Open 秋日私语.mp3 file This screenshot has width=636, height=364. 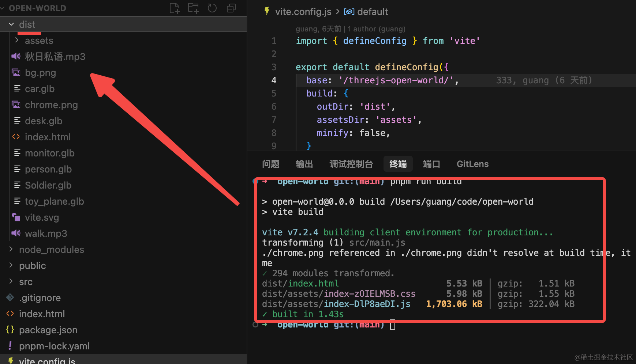coord(55,56)
